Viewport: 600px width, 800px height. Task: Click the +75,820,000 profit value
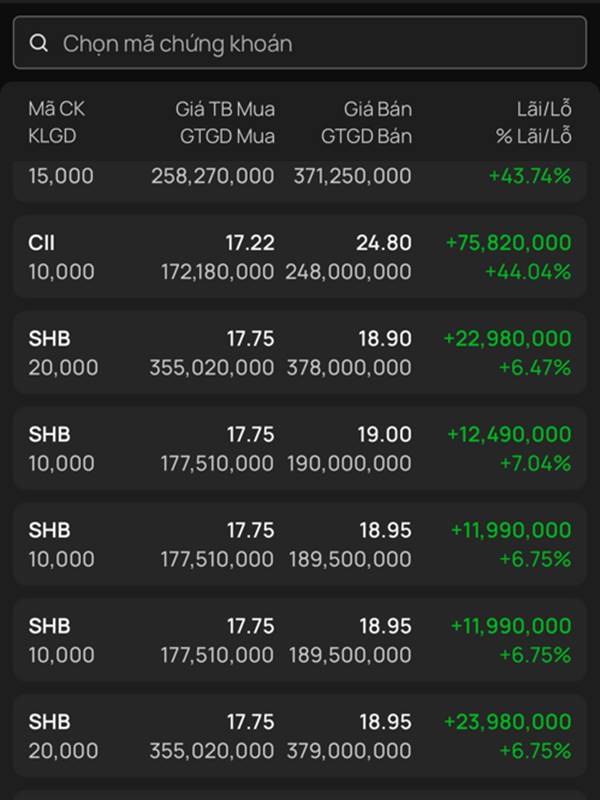[509, 243]
